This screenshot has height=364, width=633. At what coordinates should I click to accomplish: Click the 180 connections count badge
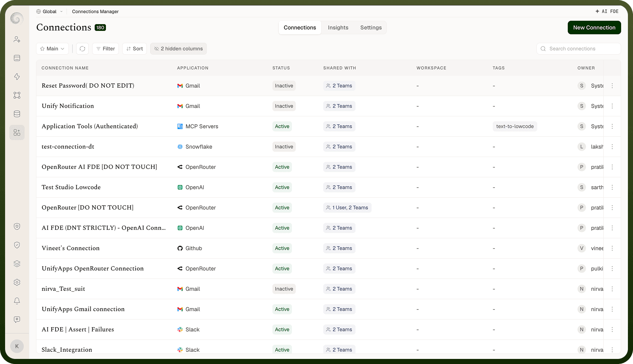point(100,28)
